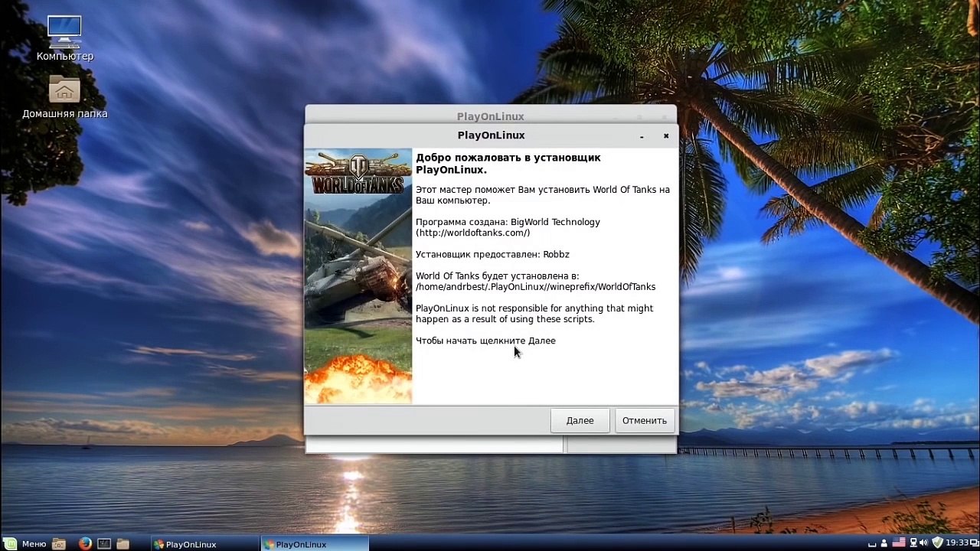Screen dimensions: 980x551
Task: Click the Далее button to continue
Action: [x=580, y=420]
